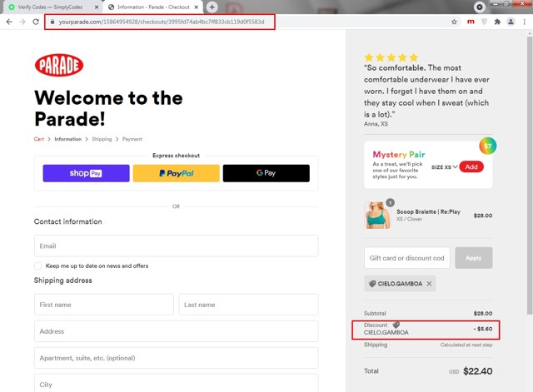Click the Shipping breadcrumb
Screen dimensions: 533x392
coord(102,139)
